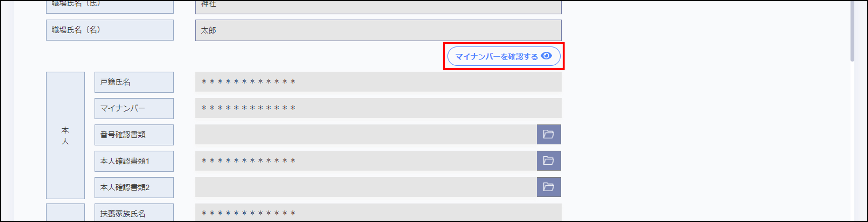Open folder icon for 本人確認書類2
The width and height of the screenshot is (868, 222).
tap(549, 187)
